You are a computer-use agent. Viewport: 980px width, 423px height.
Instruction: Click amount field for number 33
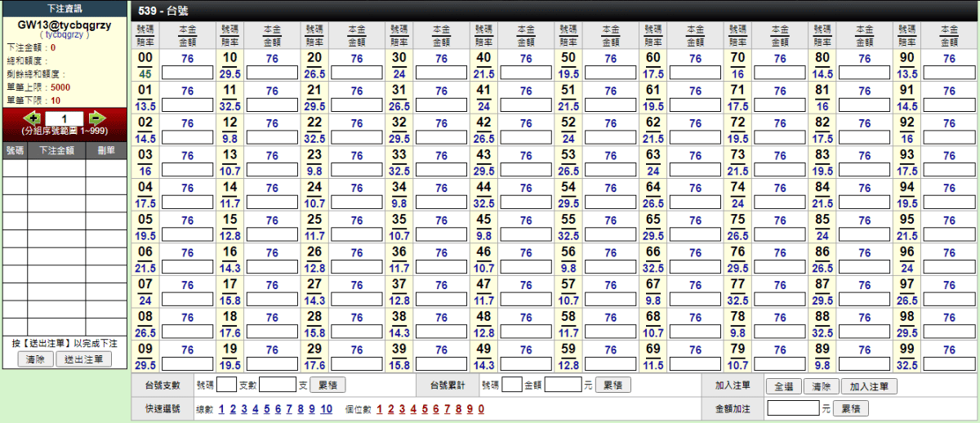tap(442, 170)
